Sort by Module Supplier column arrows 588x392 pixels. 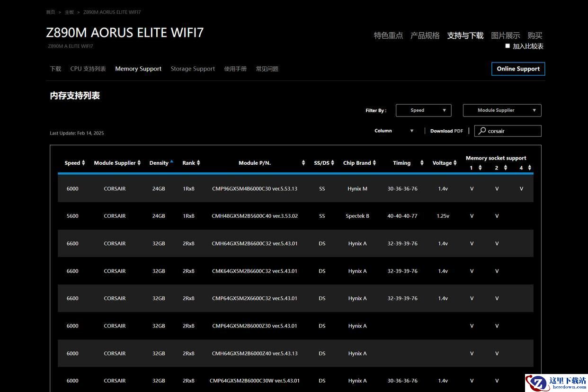(139, 163)
